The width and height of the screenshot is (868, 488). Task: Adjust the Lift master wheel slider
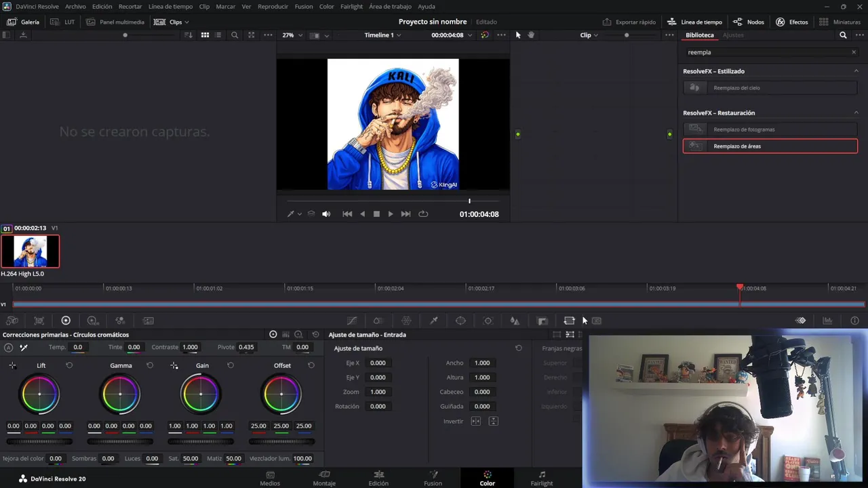click(x=39, y=441)
